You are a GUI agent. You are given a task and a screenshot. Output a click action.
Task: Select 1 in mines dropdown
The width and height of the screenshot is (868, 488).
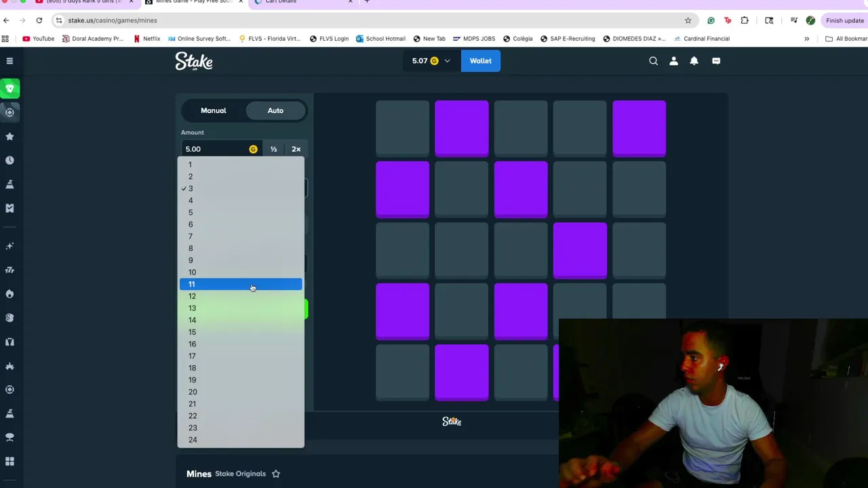click(x=241, y=165)
